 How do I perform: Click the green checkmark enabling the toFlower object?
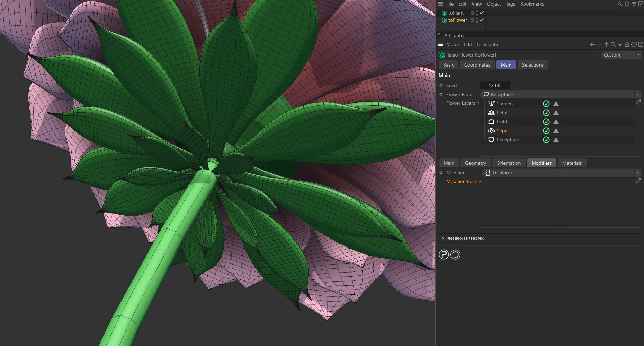(481, 20)
